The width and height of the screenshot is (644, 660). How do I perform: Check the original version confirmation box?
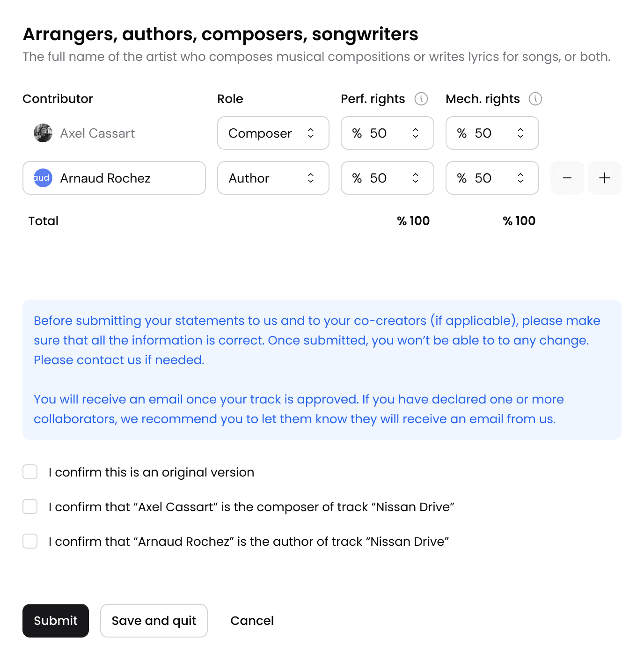click(30, 472)
